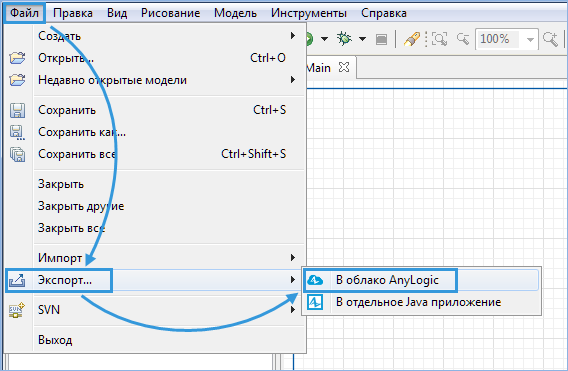The width and height of the screenshot is (568, 371).
Task: Click the AnyLogic cloud export icon
Action: (315, 280)
